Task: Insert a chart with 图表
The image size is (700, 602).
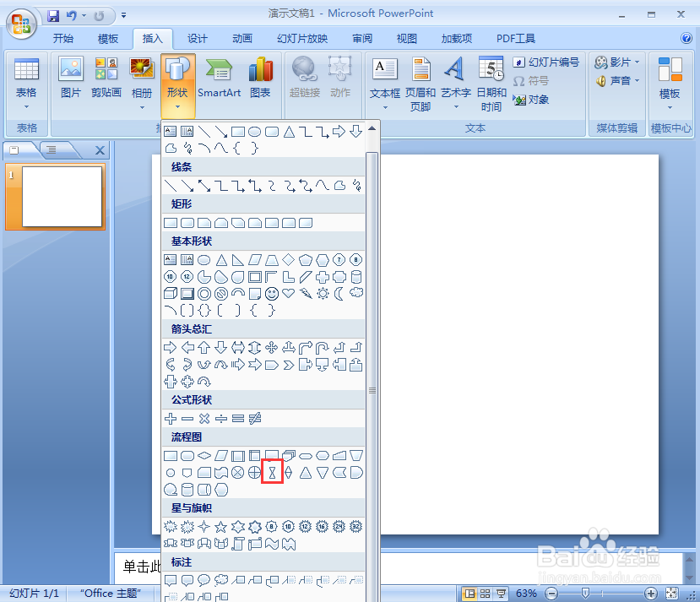Action: tap(261, 77)
